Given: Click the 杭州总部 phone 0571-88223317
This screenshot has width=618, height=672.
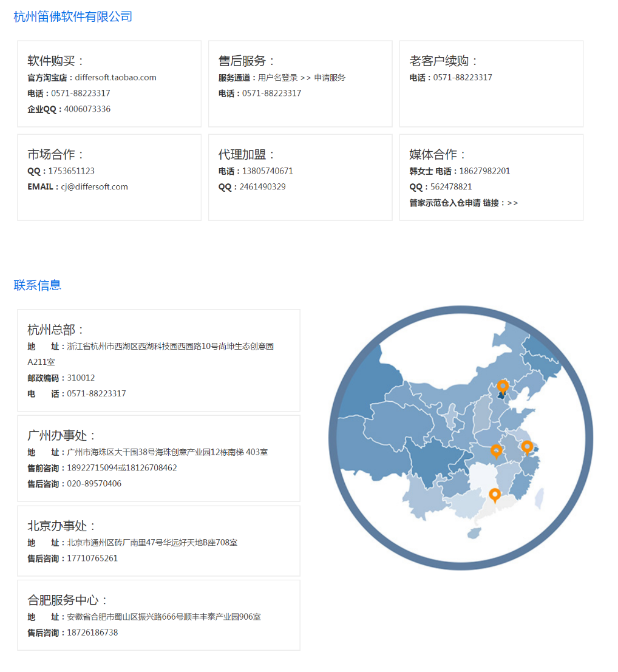Looking at the screenshot, I should click(97, 394).
